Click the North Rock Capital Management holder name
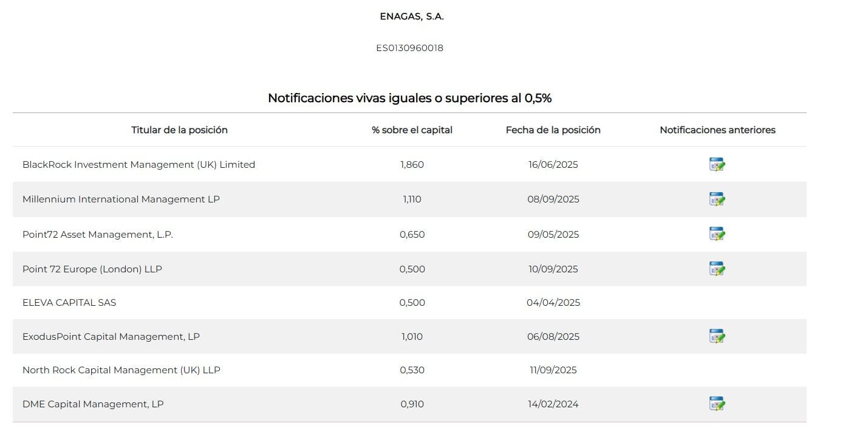This screenshot has height=445, width=868. [x=121, y=370]
